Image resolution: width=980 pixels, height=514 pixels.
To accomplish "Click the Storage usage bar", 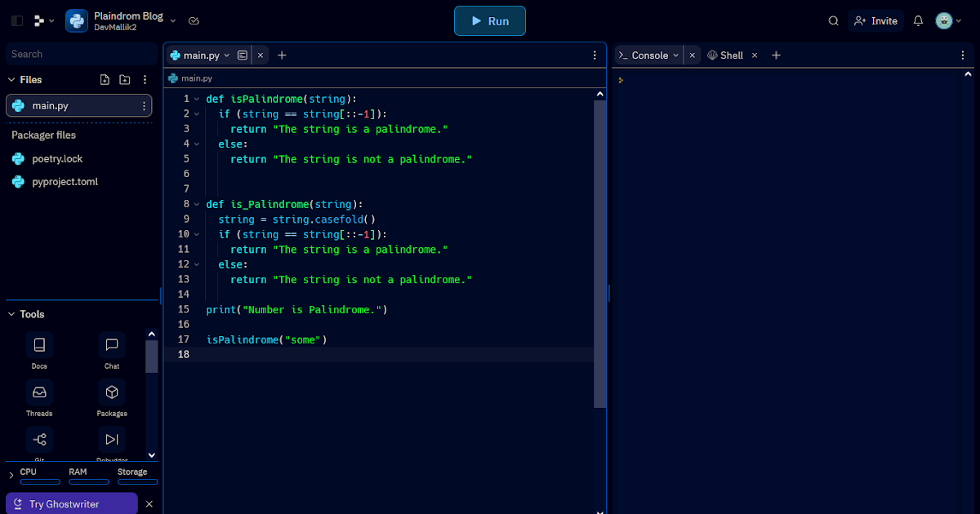I will point(137,482).
